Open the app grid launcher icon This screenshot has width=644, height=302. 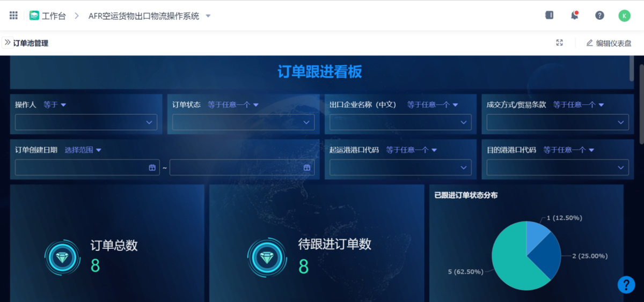coord(13,16)
